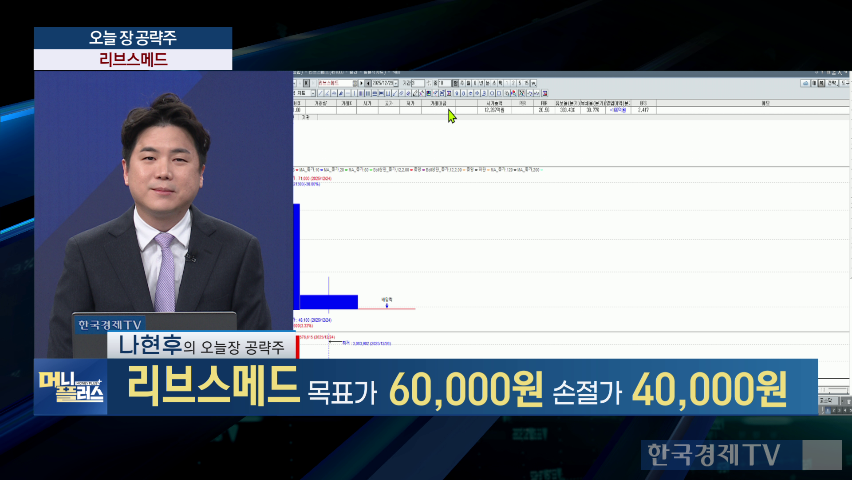Click the stock name field showing 리브스메드
The image size is (852, 480).
coord(335,83)
